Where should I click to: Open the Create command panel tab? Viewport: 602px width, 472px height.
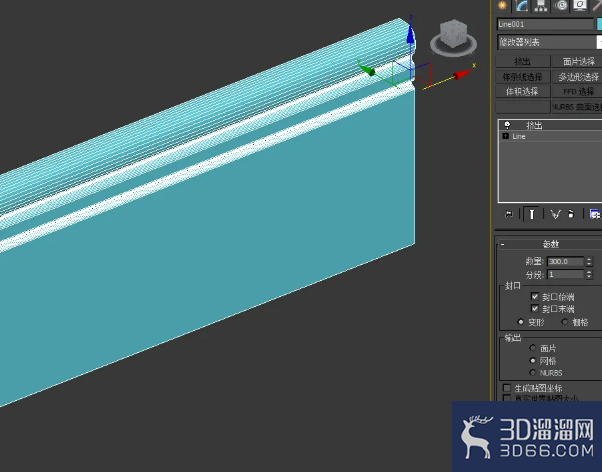(502, 5)
